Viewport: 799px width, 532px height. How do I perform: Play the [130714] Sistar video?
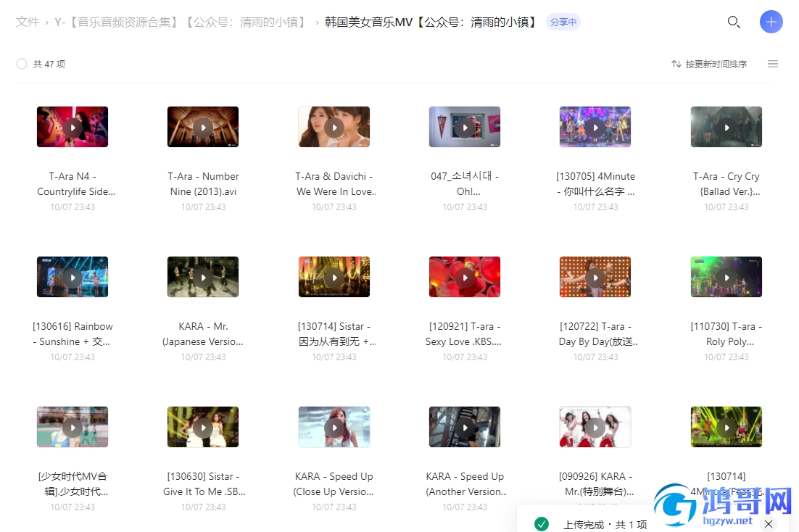(x=334, y=277)
